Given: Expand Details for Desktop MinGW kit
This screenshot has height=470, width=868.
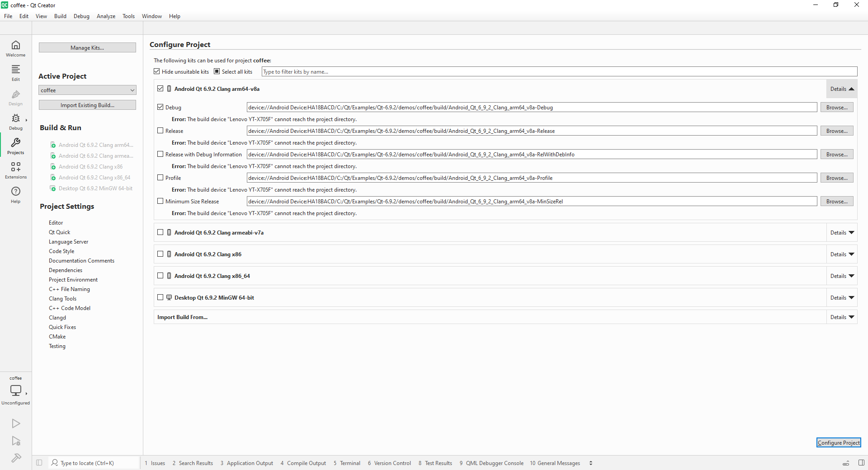Looking at the screenshot, I should tap(842, 298).
